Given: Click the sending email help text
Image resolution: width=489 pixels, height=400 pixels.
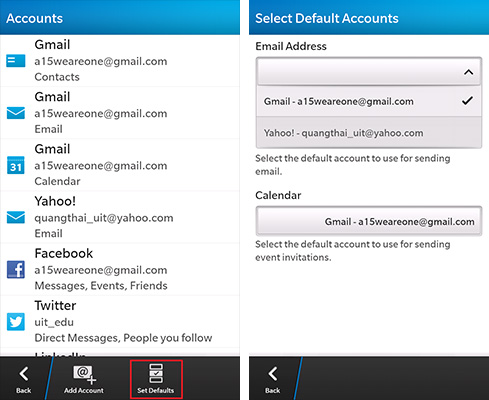Looking at the screenshot, I should 353,165.
